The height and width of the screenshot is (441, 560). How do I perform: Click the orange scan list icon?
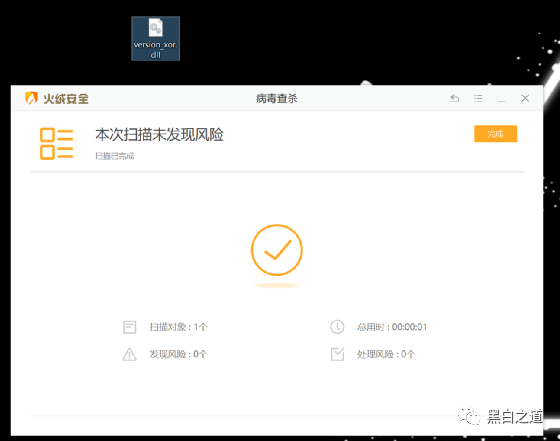click(x=56, y=144)
